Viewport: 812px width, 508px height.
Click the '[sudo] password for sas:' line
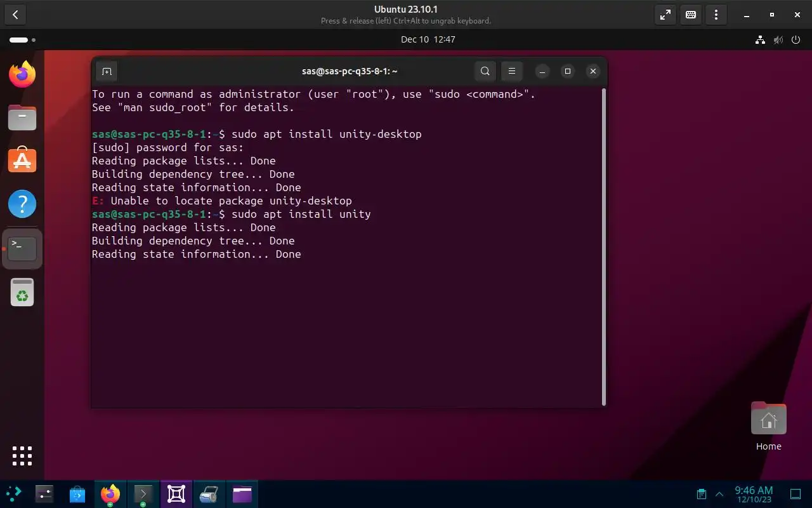point(168,147)
